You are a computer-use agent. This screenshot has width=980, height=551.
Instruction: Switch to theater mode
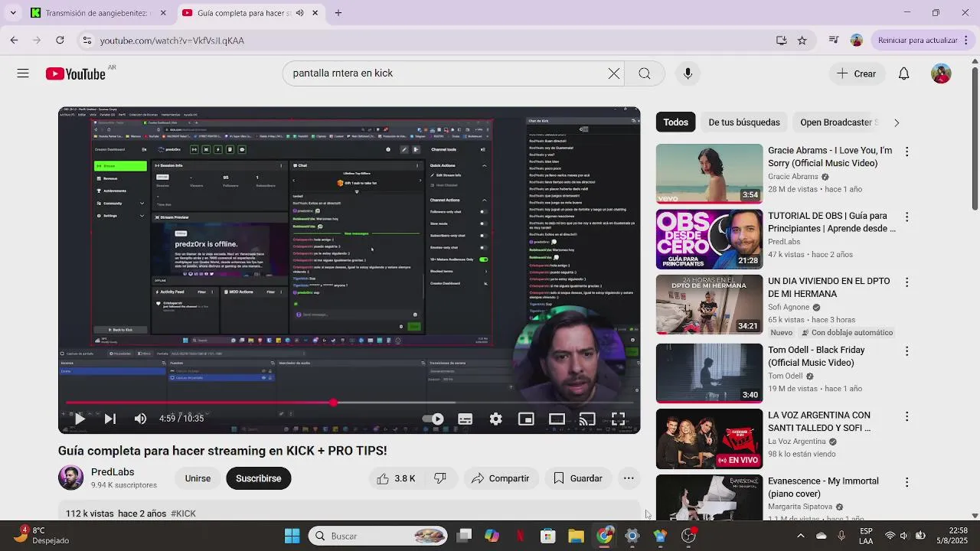coord(557,419)
